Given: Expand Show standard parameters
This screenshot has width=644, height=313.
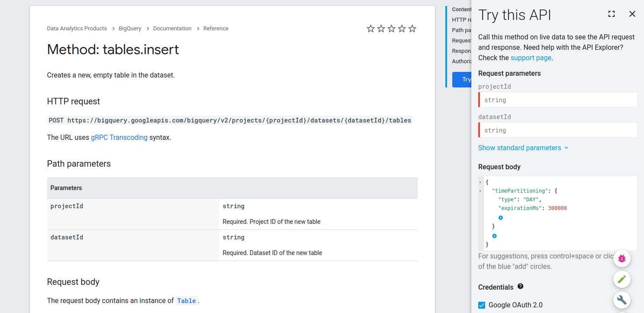Looking at the screenshot, I should click(523, 148).
